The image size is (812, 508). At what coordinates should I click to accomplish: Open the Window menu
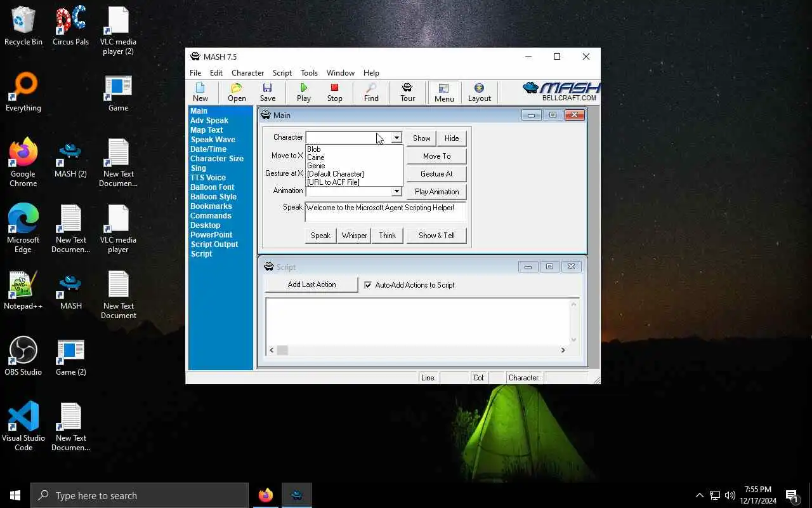(x=341, y=73)
